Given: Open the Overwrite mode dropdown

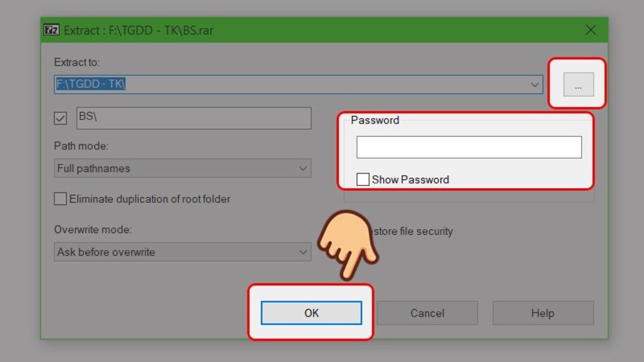Looking at the screenshot, I should point(303,252).
